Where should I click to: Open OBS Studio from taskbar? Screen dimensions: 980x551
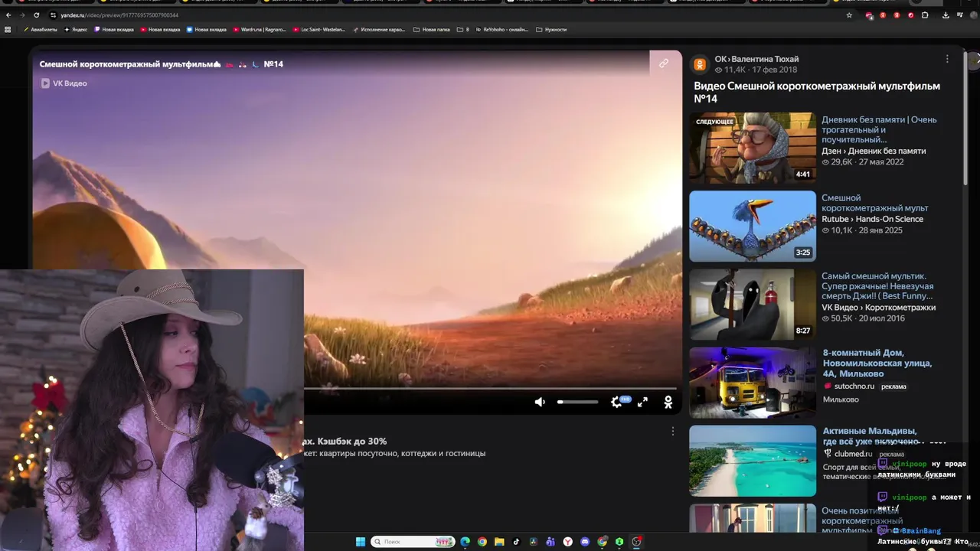[x=636, y=542]
